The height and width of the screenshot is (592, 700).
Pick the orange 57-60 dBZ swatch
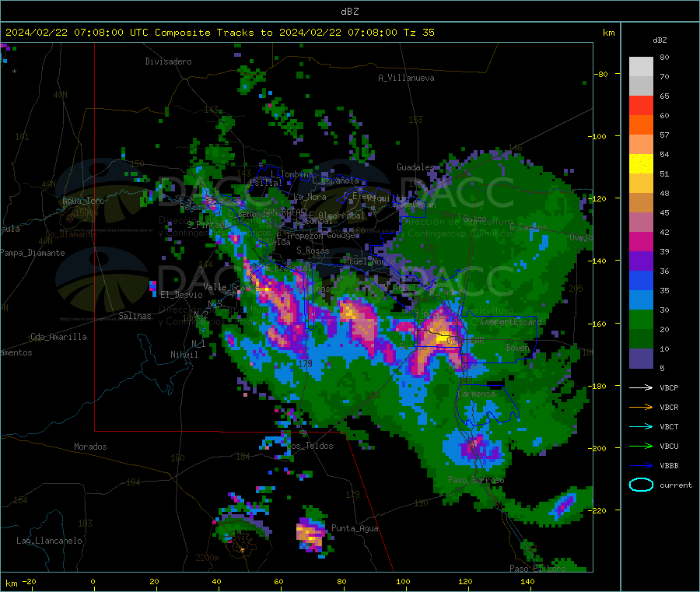pos(641,125)
